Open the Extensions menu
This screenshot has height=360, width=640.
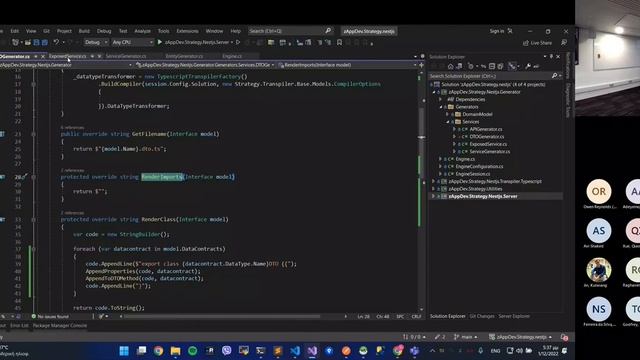tap(187, 31)
